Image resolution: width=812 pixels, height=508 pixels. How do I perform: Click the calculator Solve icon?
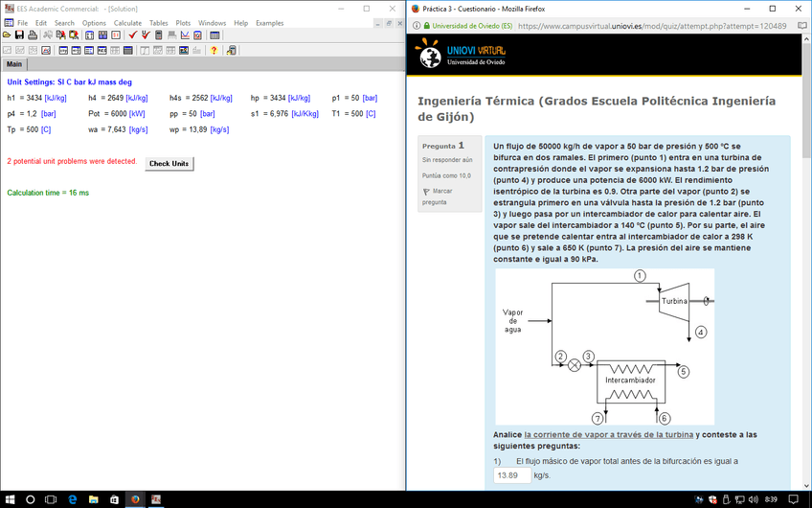[x=159, y=35]
